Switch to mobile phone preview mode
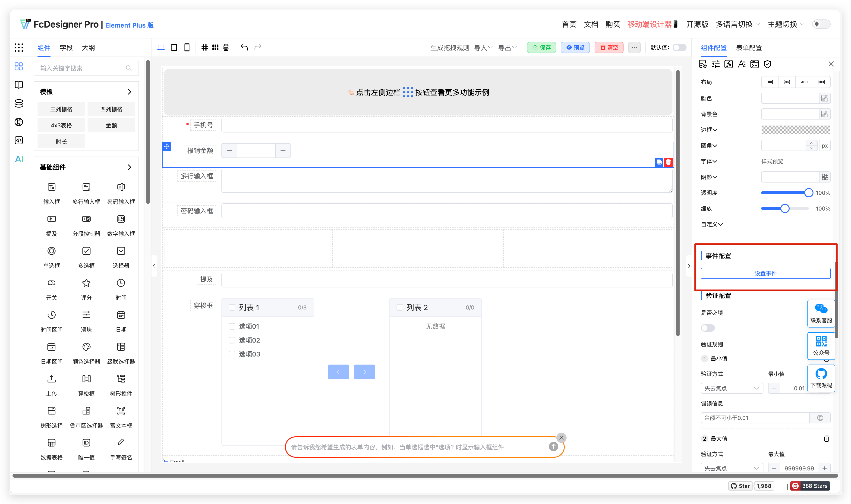The image size is (851, 504). 186,47
